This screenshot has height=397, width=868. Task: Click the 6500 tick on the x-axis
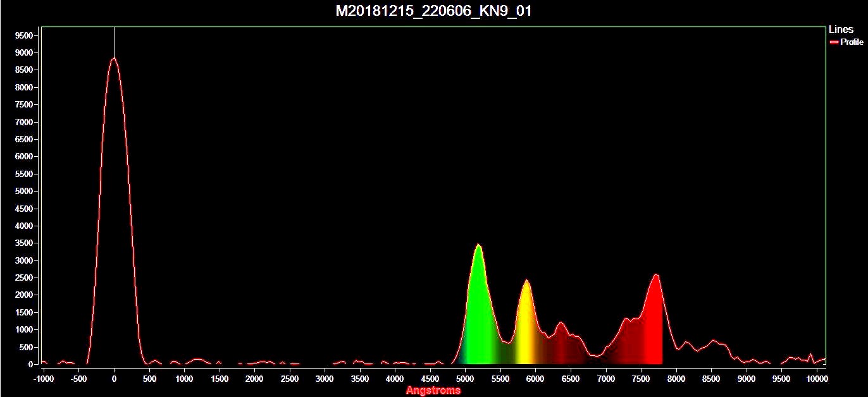point(571,379)
